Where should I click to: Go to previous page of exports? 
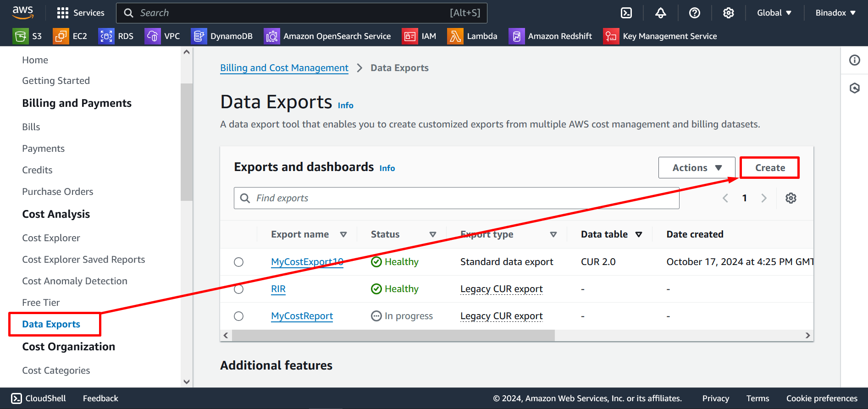(x=725, y=198)
